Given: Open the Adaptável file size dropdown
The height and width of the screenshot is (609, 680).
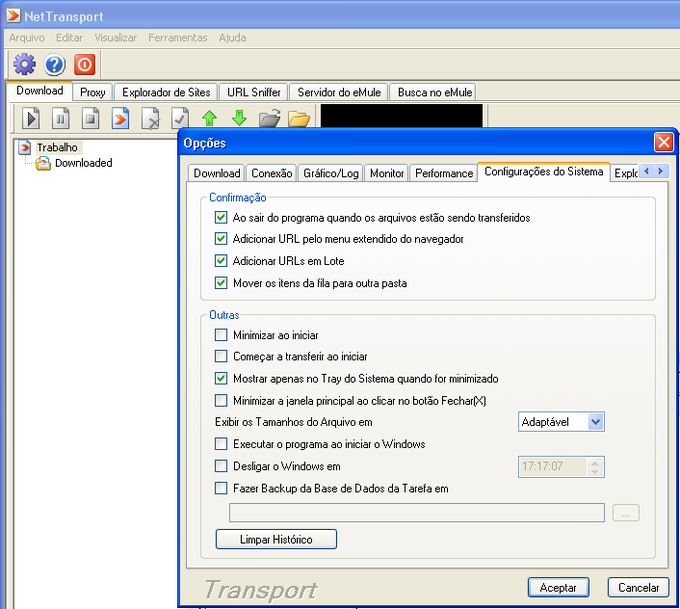Looking at the screenshot, I should [x=595, y=422].
